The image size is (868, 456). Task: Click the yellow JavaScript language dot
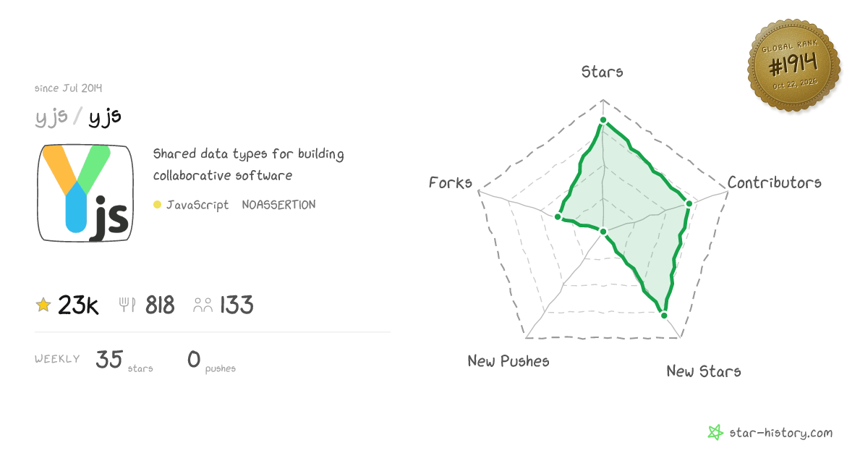click(157, 205)
